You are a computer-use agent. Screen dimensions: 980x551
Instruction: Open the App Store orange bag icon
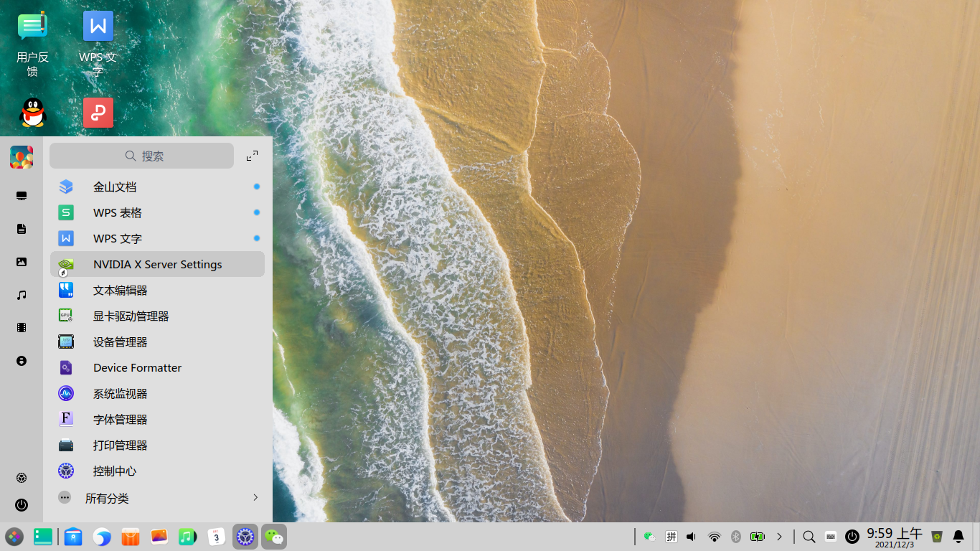[x=130, y=537]
